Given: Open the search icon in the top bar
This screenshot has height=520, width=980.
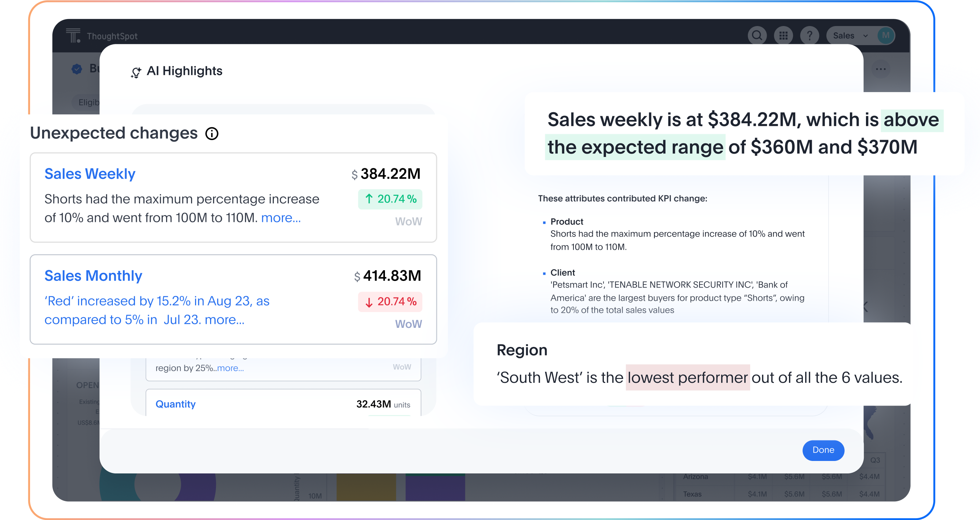Looking at the screenshot, I should (757, 35).
